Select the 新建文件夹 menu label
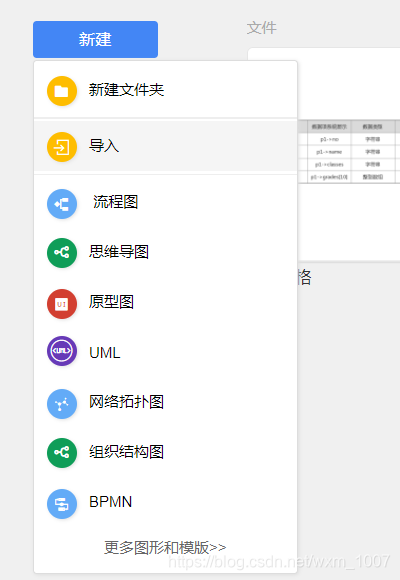400x580 pixels. (126, 90)
